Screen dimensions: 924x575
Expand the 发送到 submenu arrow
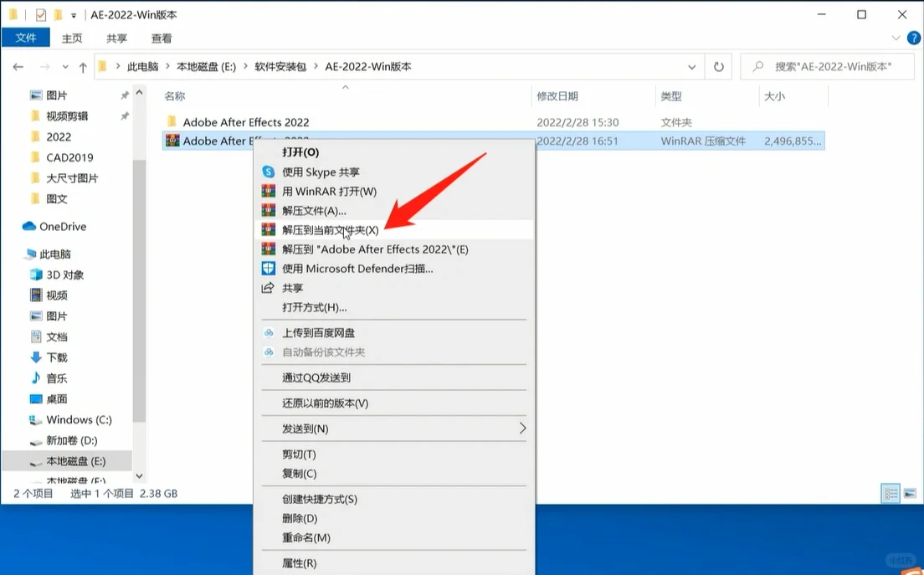522,427
